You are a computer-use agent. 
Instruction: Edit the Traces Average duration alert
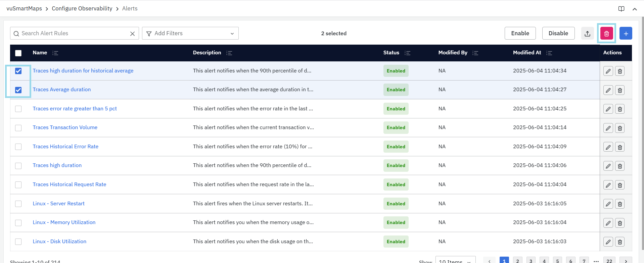[608, 90]
